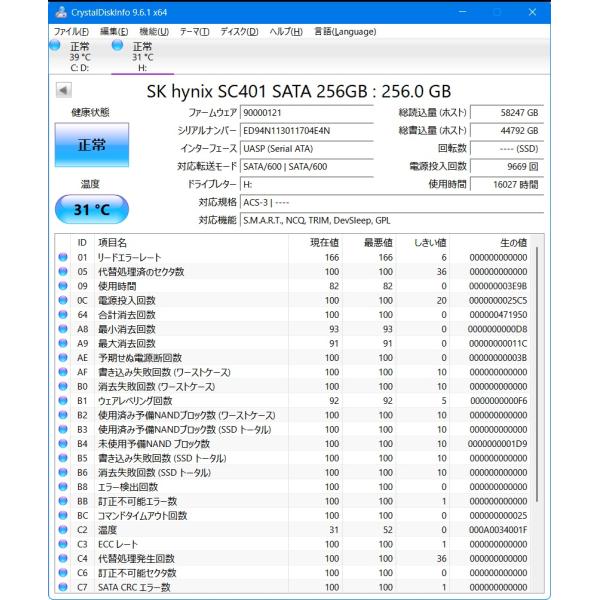Viewport: 600px width, 600px height.
Task: Click the 正常 health status button
Action: [x=92, y=145]
